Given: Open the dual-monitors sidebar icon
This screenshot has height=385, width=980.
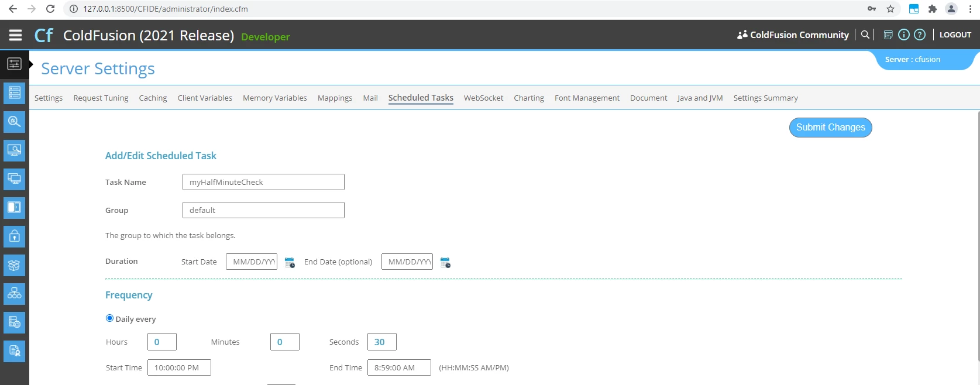Looking at the screenshot, I should (x=14, y=179).
